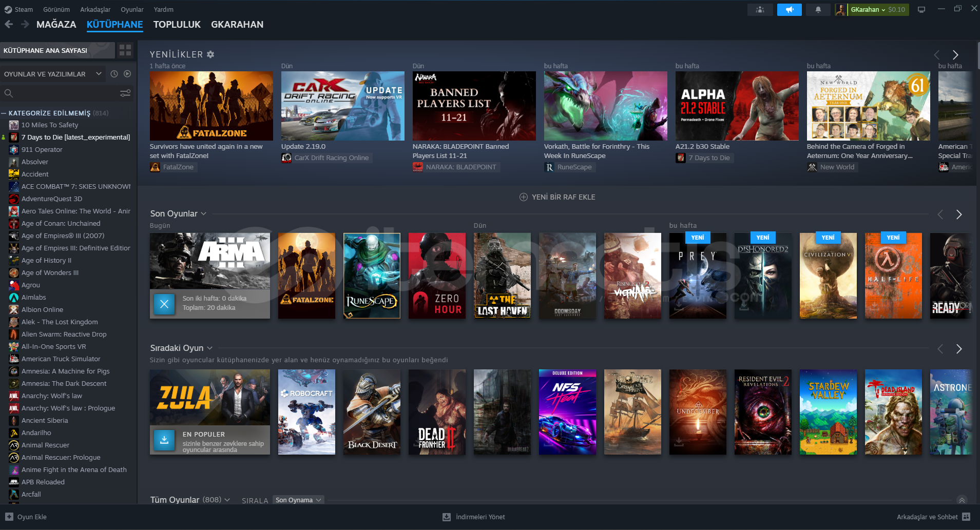Open the Half-Life cover marked YENİ

[x=893, y=276]
